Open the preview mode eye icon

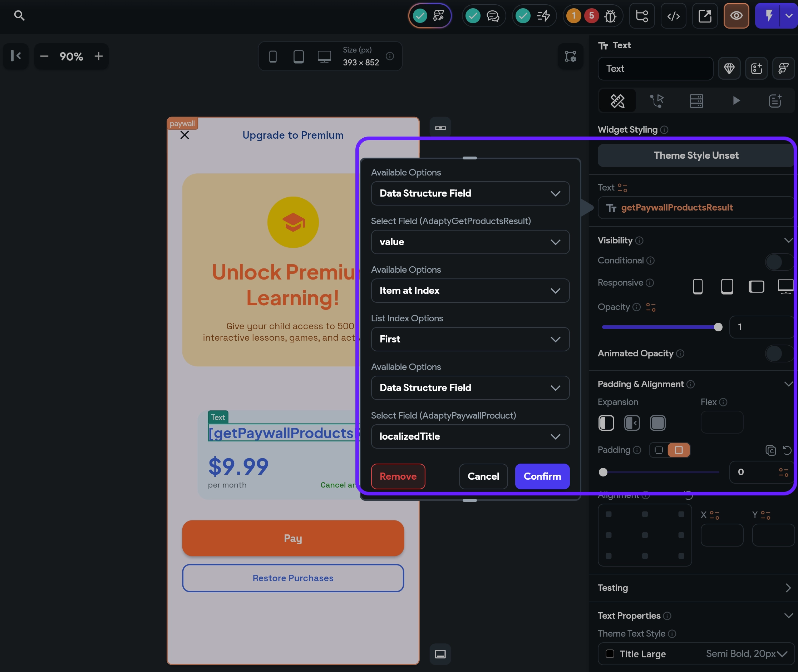coord(736,16)
